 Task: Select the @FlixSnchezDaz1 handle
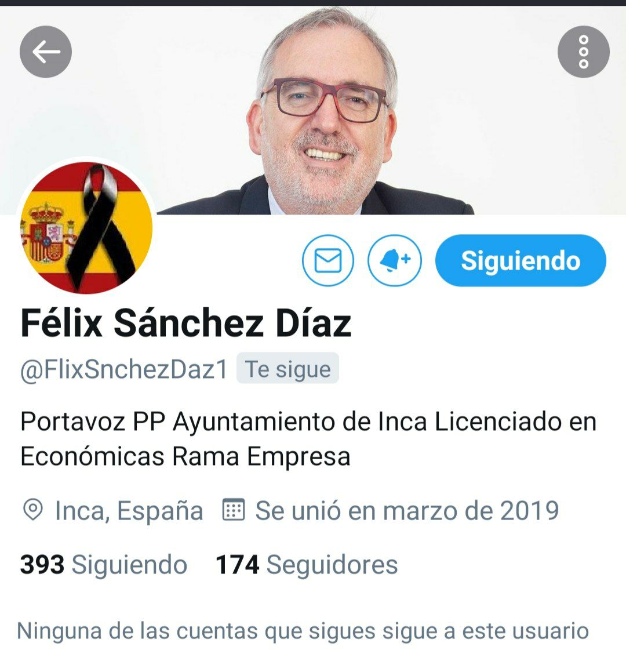click(x=124, y=369)
